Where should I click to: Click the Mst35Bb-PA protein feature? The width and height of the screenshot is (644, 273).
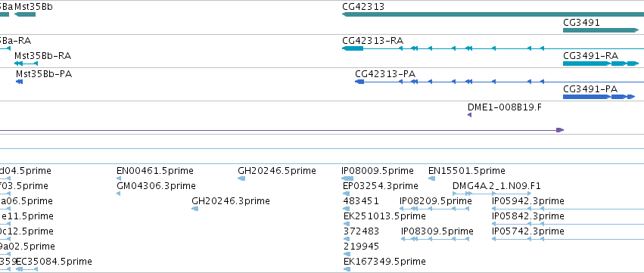coord(19,82)
